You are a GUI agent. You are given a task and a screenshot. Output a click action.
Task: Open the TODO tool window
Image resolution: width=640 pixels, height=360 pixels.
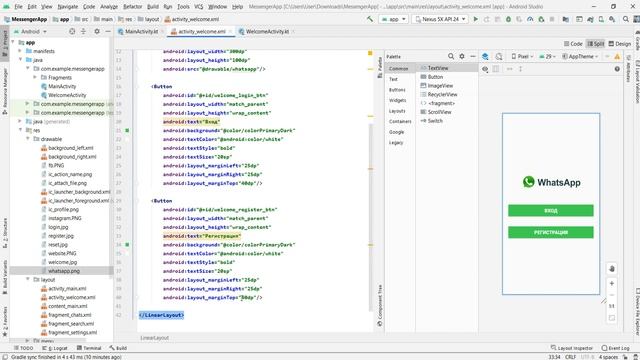pos(23,348)
